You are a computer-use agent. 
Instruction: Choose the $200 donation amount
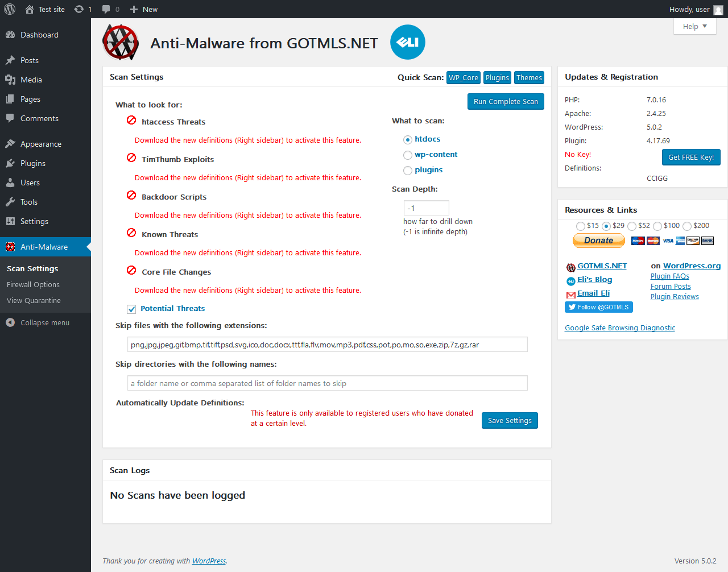click(687, 226)
